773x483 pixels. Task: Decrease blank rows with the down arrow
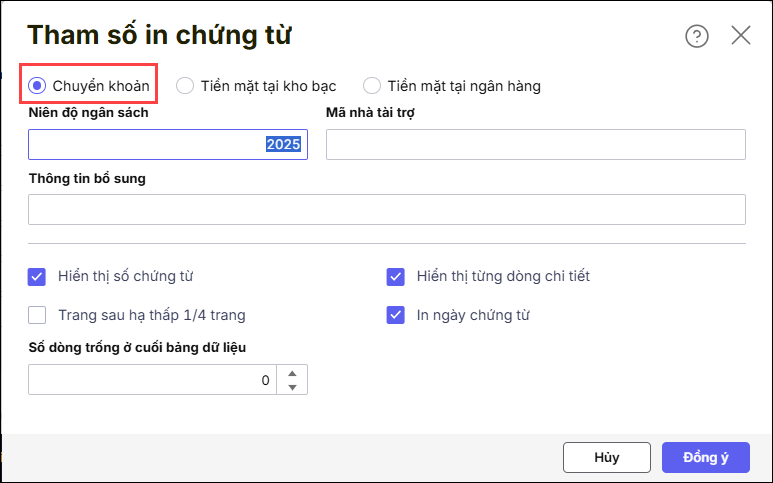point(292,387)
